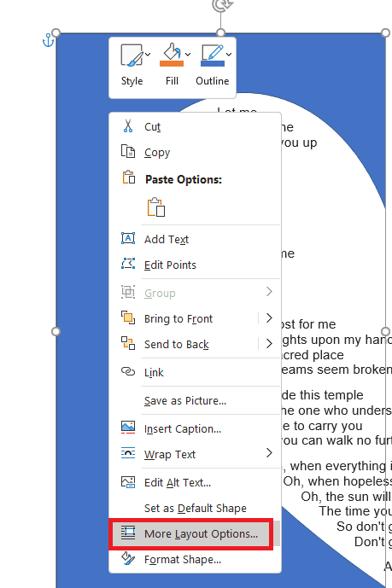Open Fill color dropdown arrow
Screen dimensions: 392x588
188,55
